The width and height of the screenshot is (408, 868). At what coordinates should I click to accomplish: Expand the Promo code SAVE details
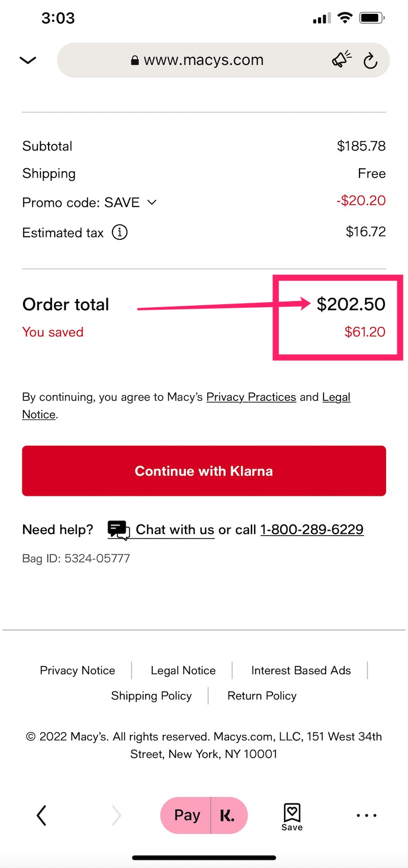point(151,202)
